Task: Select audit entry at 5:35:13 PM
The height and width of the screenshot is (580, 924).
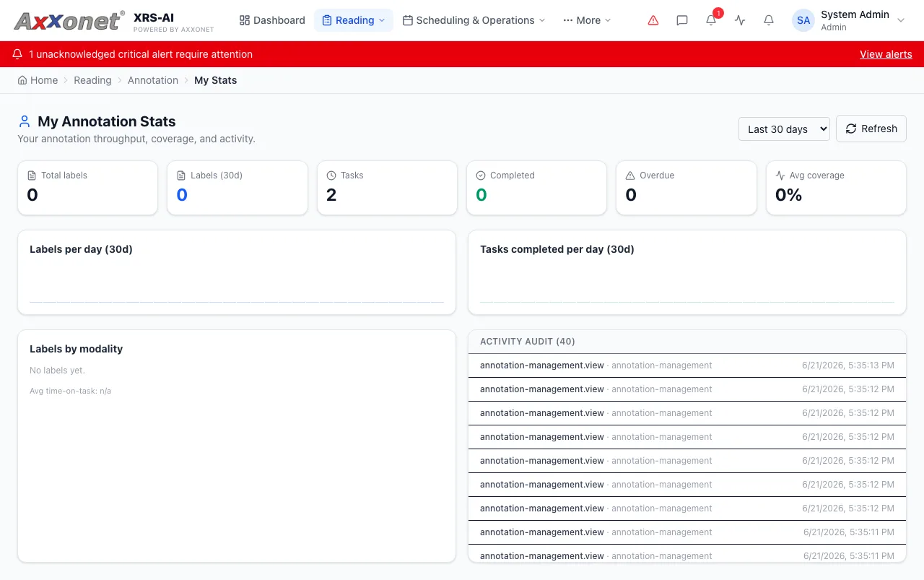Action: tap(687, 365)
